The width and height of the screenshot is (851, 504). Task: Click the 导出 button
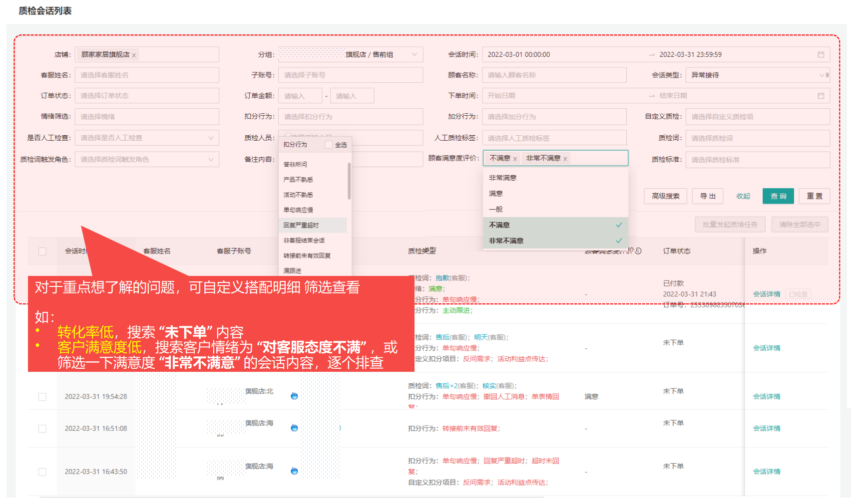click(x=708, y=196)
